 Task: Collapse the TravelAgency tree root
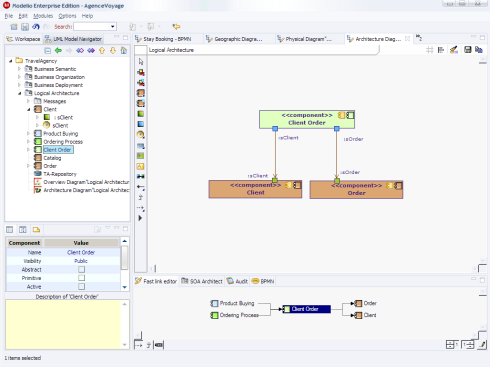pos(11,61)
